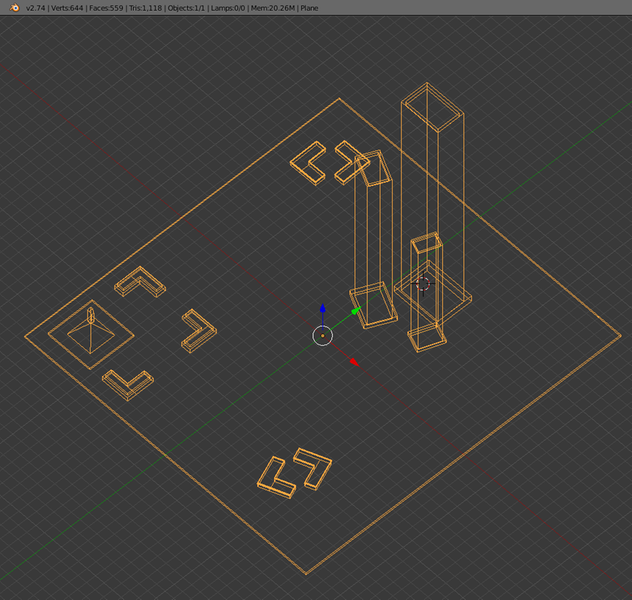Click the shortest tower's top opening
The height and width of the screenshot is (600, 632).
point(426,243)
